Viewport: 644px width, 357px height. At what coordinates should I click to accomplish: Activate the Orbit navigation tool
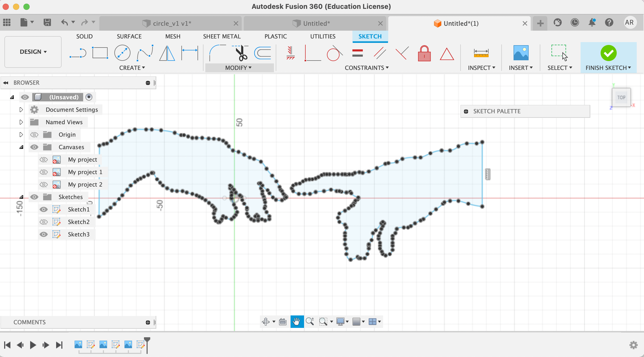coord(266,322)
